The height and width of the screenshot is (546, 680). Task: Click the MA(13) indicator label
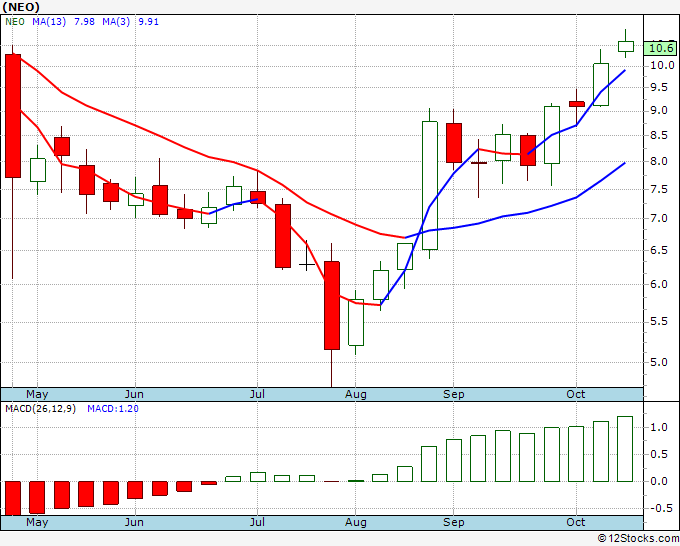click(x=49, y=22)
